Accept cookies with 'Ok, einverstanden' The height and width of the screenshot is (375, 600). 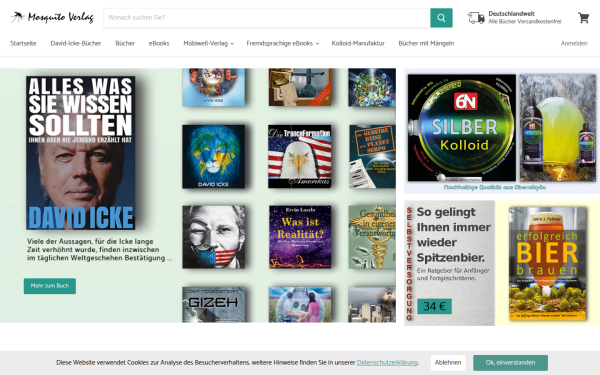510,363
